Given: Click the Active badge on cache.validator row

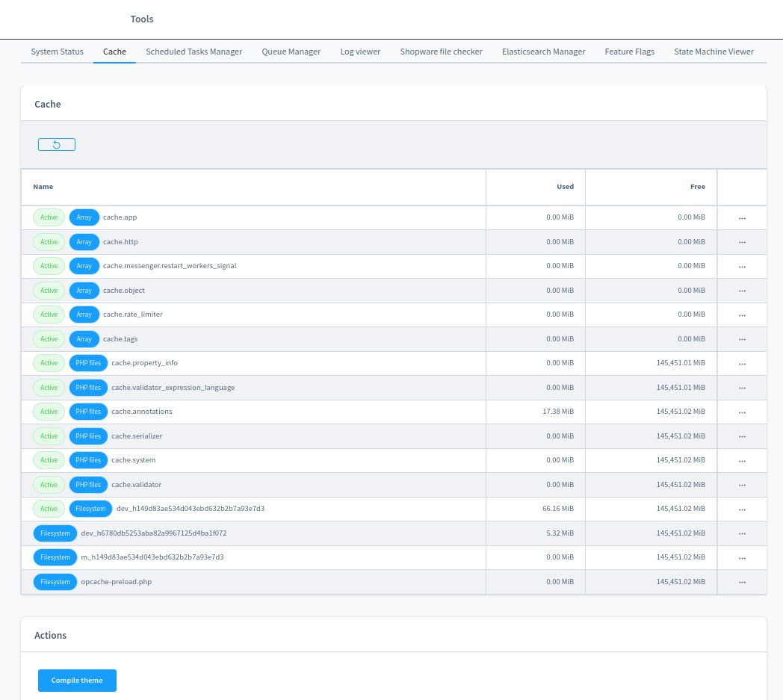Looking at the screenshot, I should (x=49, y=485).
